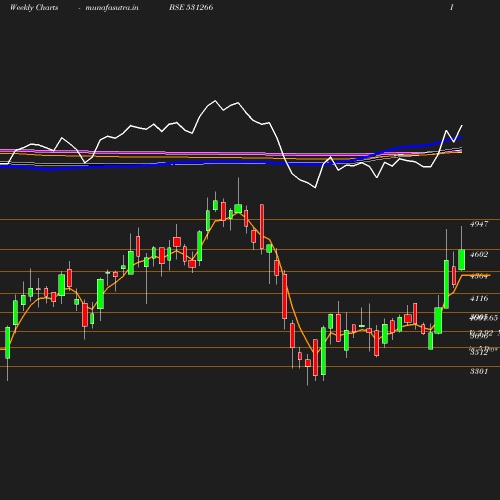Click the 4602 price level label

click(479, 254)
